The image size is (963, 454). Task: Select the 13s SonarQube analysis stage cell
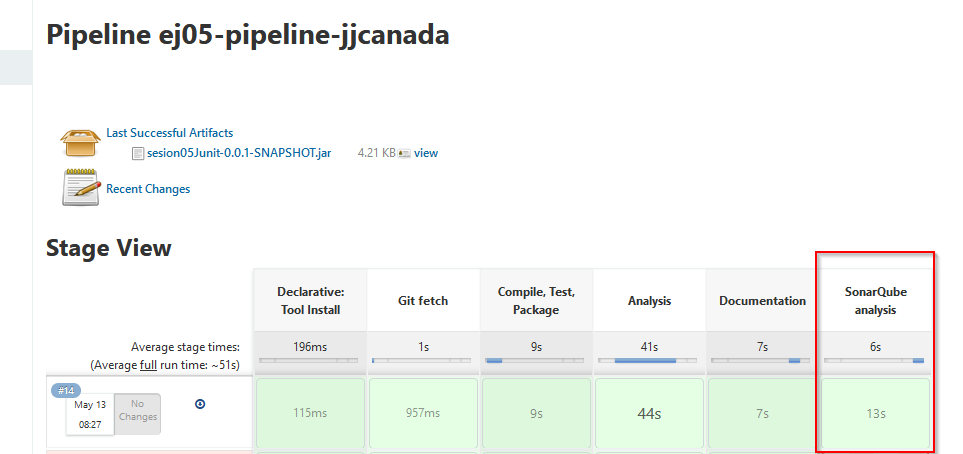click(875, 413)
